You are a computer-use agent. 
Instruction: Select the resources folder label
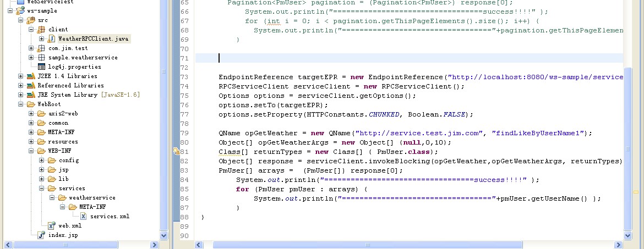point(63,141)
